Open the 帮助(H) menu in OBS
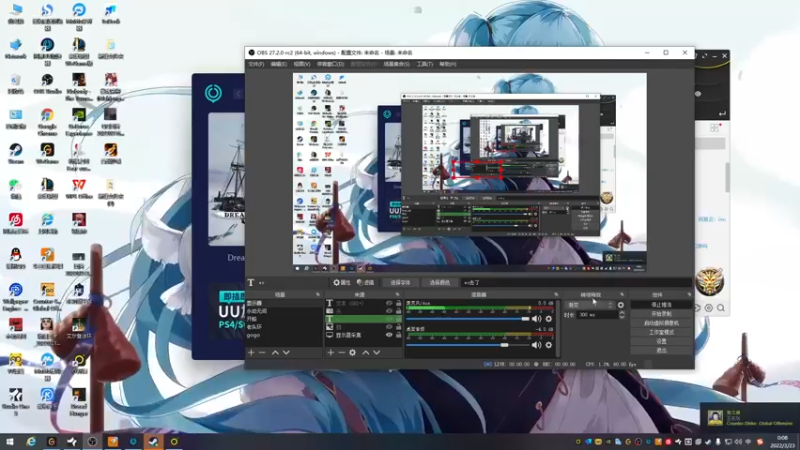 [x=448, y=64]
